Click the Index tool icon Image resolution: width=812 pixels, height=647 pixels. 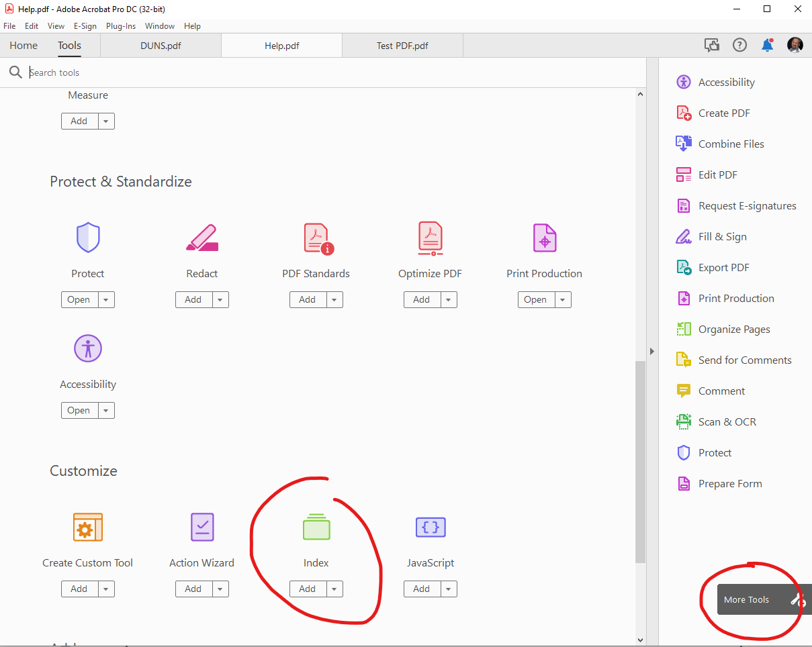click(316, 526)
